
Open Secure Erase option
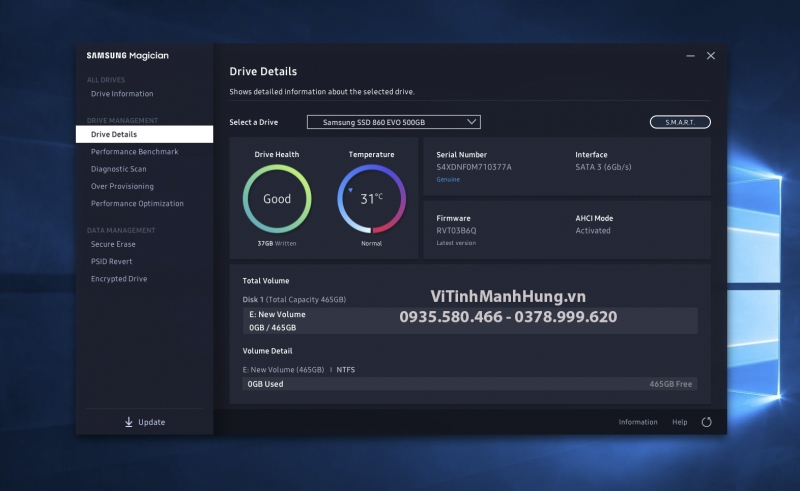(113, 244)
